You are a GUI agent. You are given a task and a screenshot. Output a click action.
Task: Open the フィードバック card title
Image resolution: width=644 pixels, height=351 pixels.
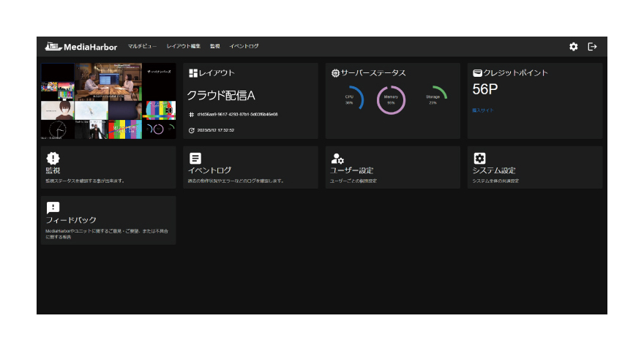click(71, 220)
